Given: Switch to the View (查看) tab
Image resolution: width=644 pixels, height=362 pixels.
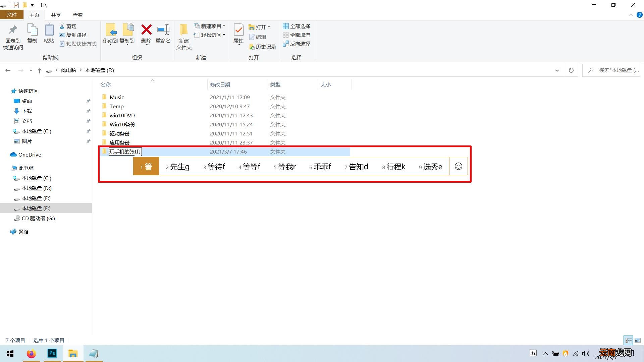Looking at the screenshot, I should pos(78,15).
